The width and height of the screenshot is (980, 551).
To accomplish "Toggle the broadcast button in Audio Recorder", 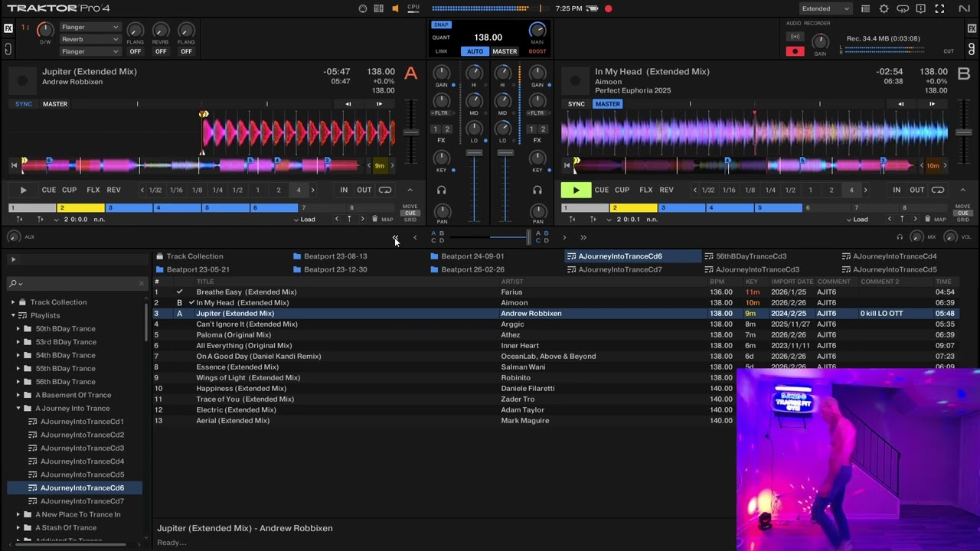I will (x=795, y=37).
